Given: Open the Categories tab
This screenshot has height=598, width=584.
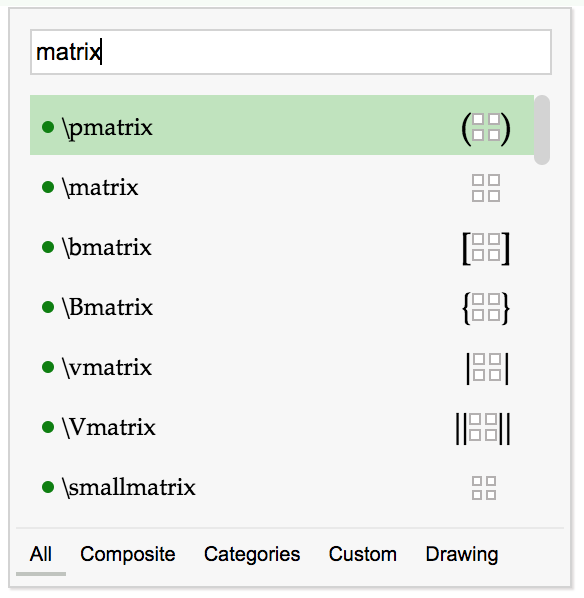Looking at the screenshot, I should pyautogui.click(x=252, y=554).
